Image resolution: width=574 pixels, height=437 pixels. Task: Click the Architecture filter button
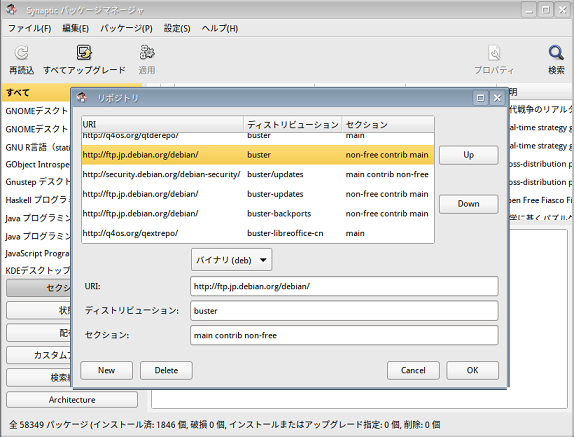(72, 400)
